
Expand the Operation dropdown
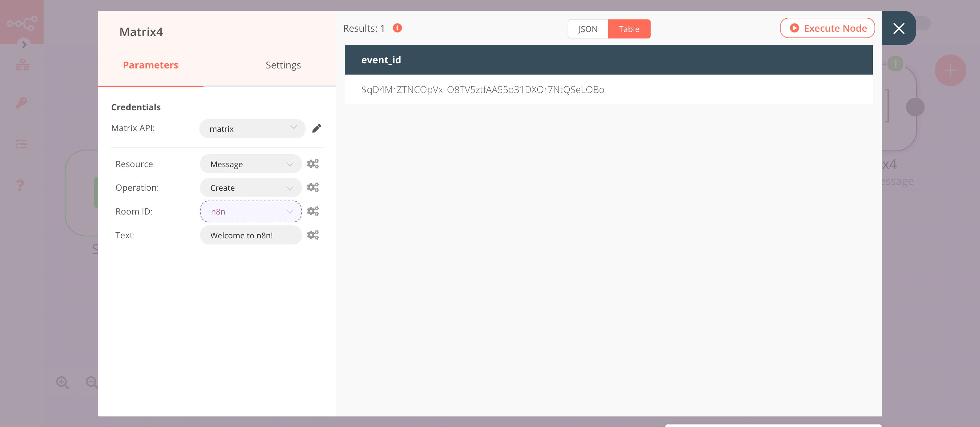click(x=249, y=187)
